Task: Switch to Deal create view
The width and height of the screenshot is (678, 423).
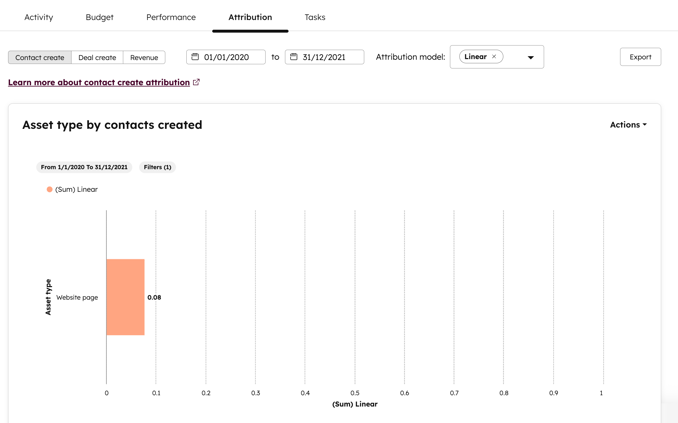Action: pyautogui.click(x=97, y=57)
